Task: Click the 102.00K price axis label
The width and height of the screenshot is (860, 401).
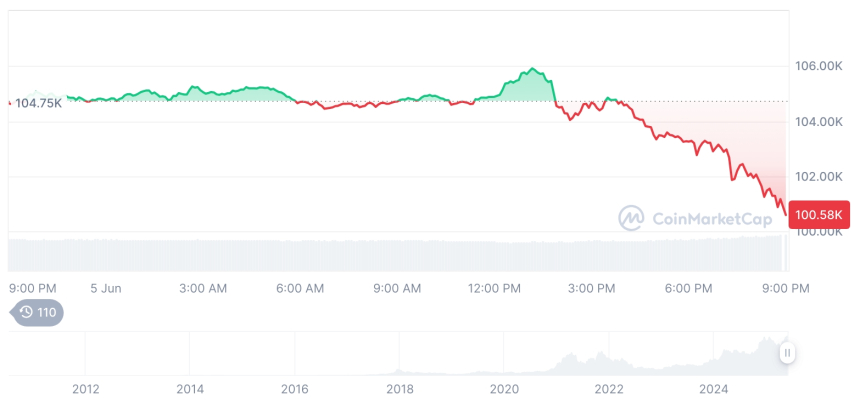Action: [x=818, y=176]
